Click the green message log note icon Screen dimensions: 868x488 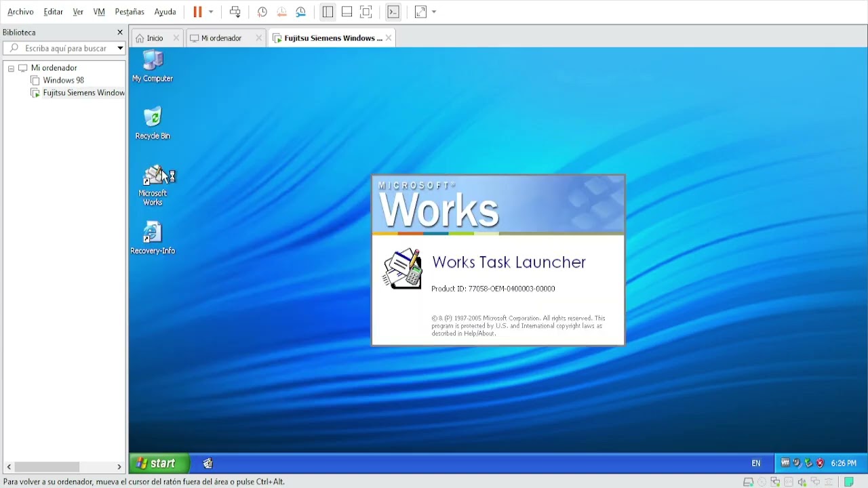click(x=848, y=482)
